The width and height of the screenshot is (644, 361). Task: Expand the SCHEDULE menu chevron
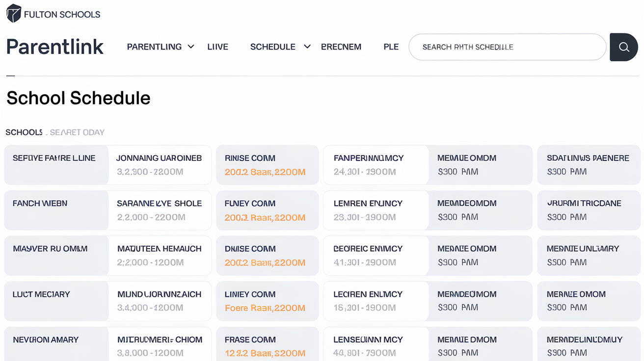pos(307,47)
